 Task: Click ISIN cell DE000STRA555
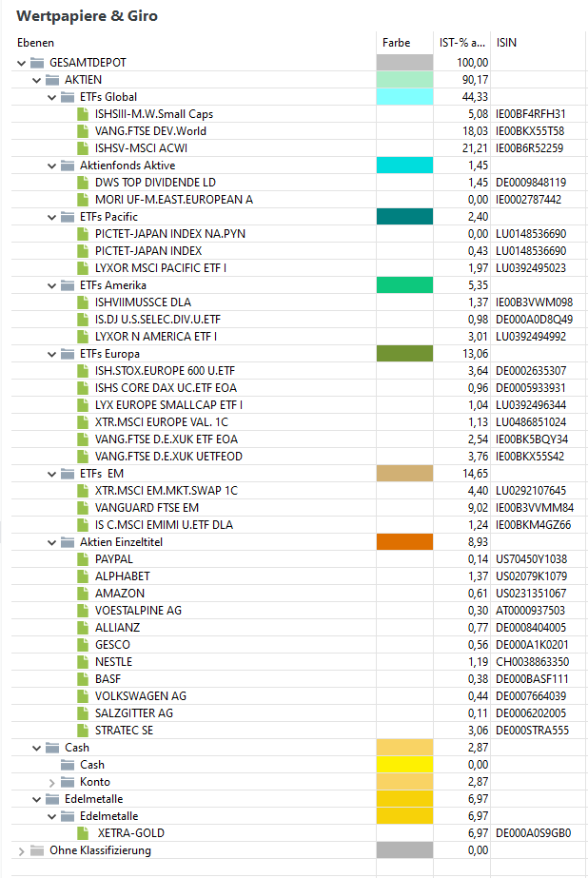coord(532,731)
